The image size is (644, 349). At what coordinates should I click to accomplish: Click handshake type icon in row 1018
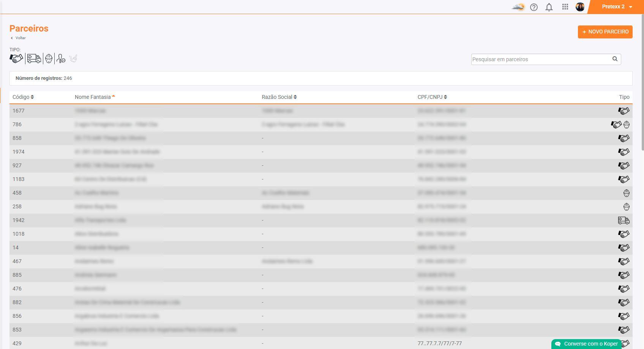pyautogui.click(x=623, y=234)
